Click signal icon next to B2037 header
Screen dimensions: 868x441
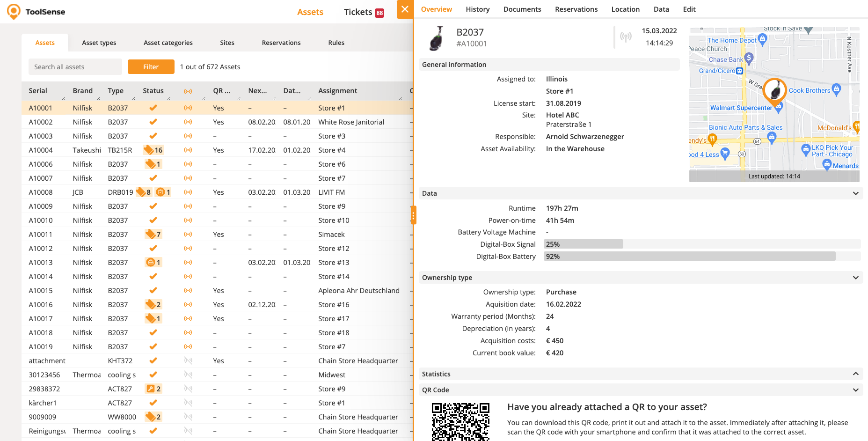[x=626, y=37]
